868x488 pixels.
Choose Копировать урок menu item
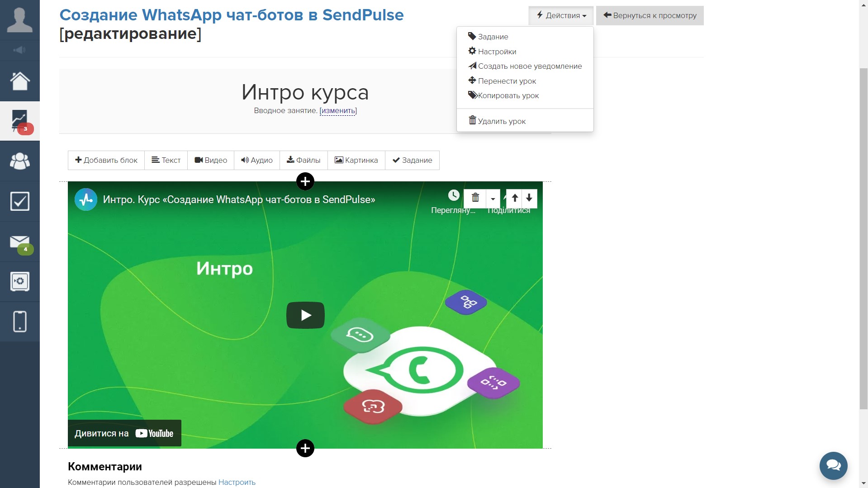(525, 95)
